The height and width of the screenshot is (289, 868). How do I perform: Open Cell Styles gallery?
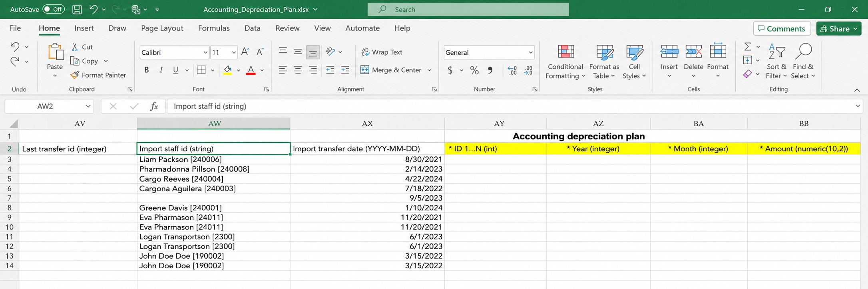pos(634,61)
